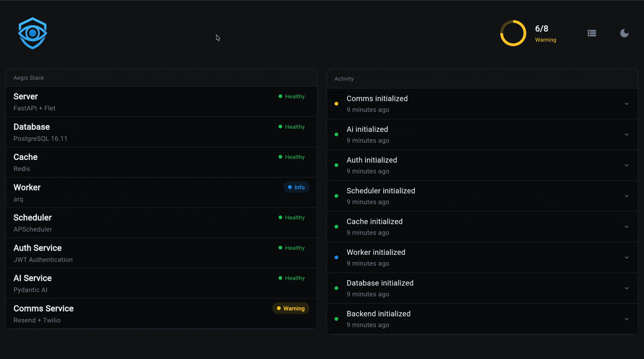Click the yellow Warning badge on Comms Service
The height and width of the screenshot is (359, 644).
coord(291,309)
